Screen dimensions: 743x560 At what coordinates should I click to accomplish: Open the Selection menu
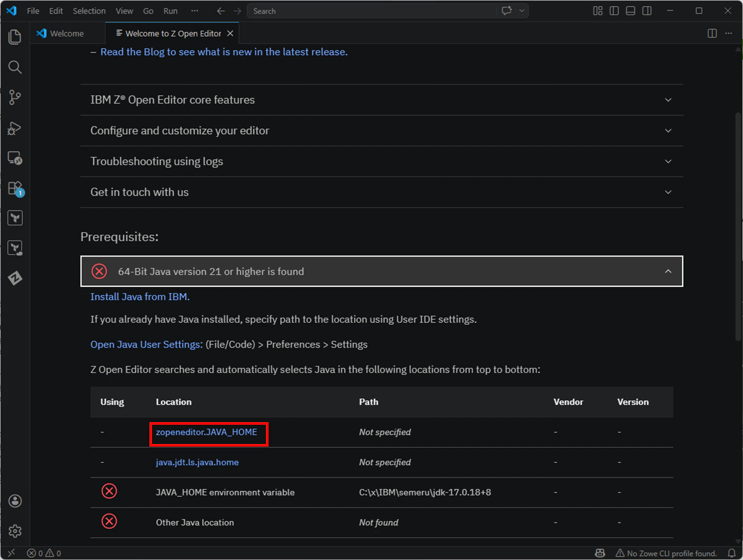(89, 11)
